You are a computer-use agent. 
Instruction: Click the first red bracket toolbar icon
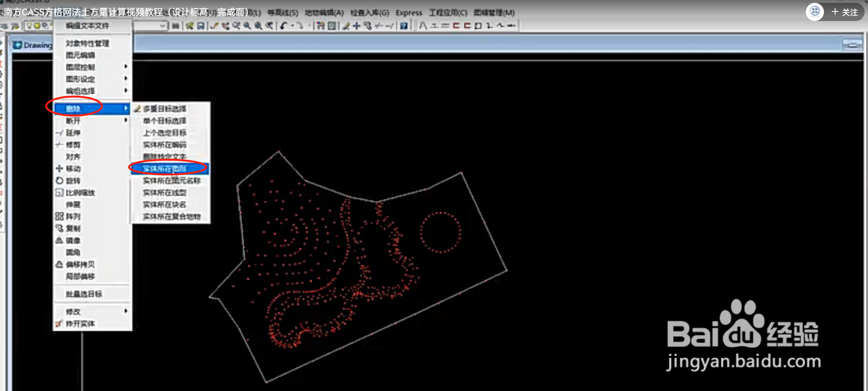click(x=456, y=26)
